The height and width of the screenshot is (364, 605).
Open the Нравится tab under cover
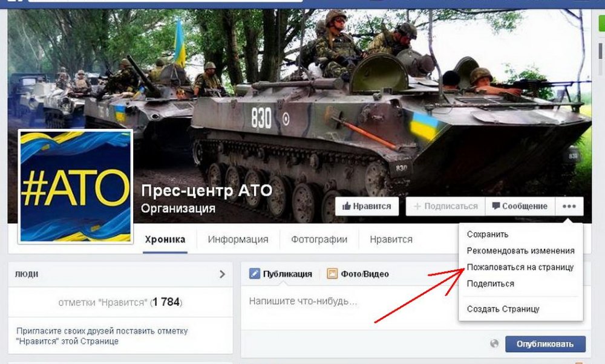pos(391,239)
